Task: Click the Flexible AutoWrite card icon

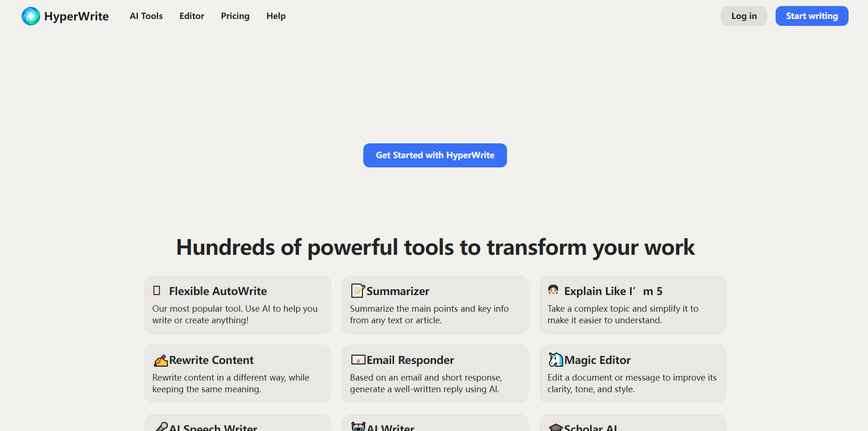Action: tap(157, 290)
